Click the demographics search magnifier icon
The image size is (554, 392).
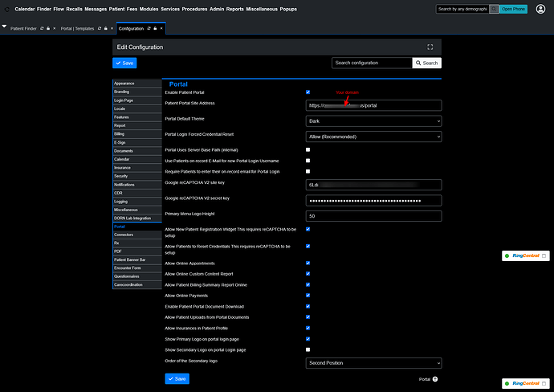(x=494, y=9)
